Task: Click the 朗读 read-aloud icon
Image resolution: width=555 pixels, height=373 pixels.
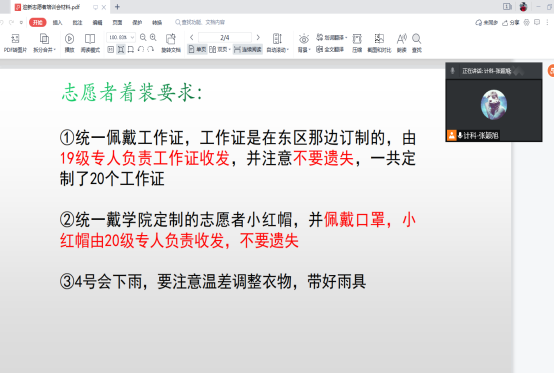Action: coord(402,39)
